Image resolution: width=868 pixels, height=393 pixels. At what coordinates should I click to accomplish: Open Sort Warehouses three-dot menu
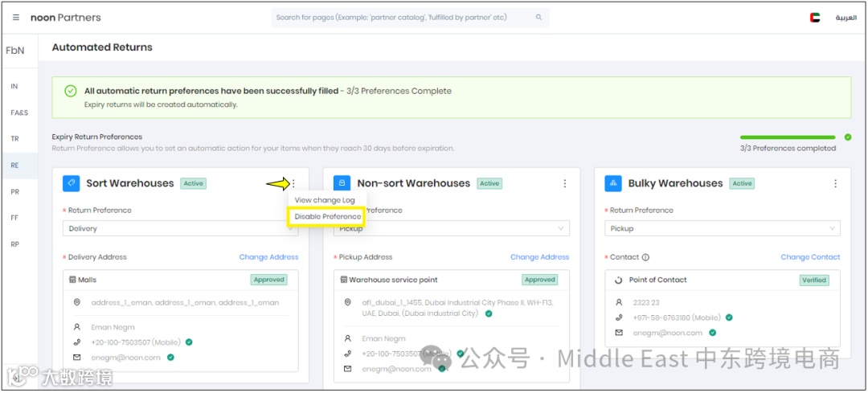[x=293, y=183]
